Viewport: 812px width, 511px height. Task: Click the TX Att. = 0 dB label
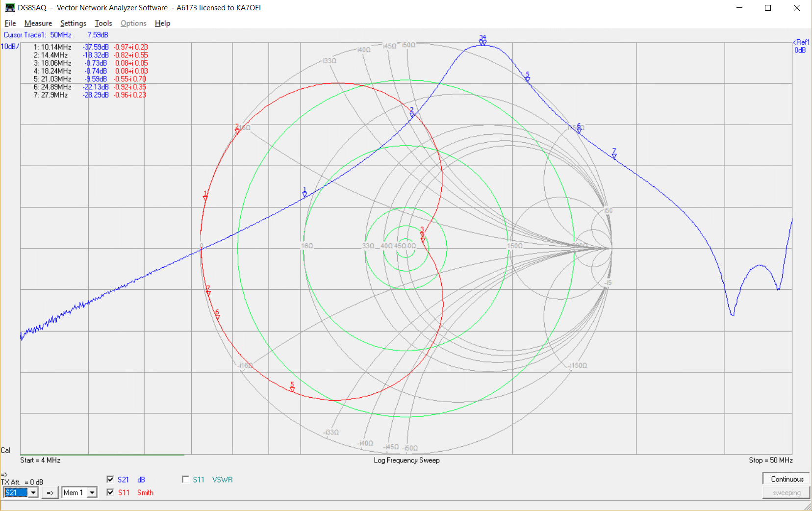click(x=22, y=482)
